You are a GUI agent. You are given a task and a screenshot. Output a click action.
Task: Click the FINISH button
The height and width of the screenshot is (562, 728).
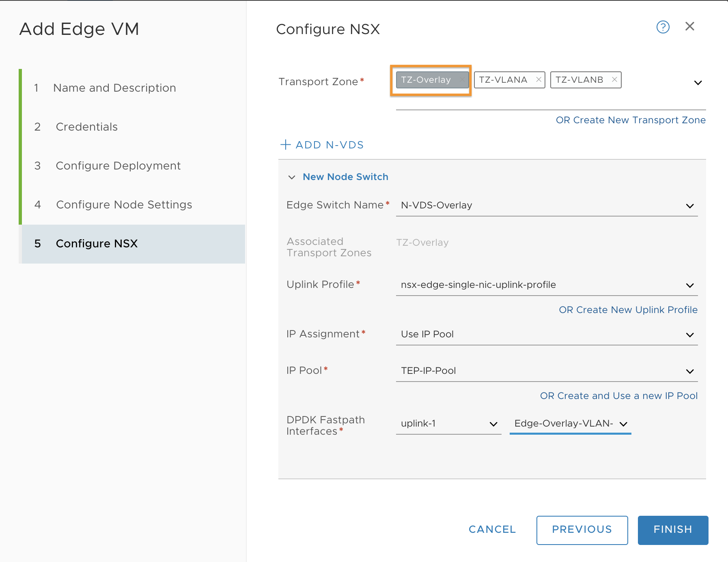[x=673, y=530]
